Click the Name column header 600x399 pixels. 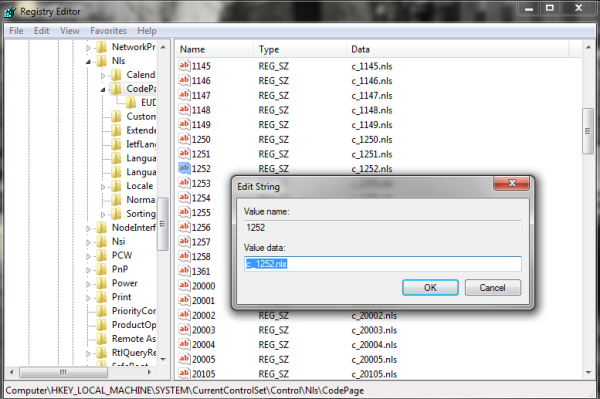[x=214, y=49]
